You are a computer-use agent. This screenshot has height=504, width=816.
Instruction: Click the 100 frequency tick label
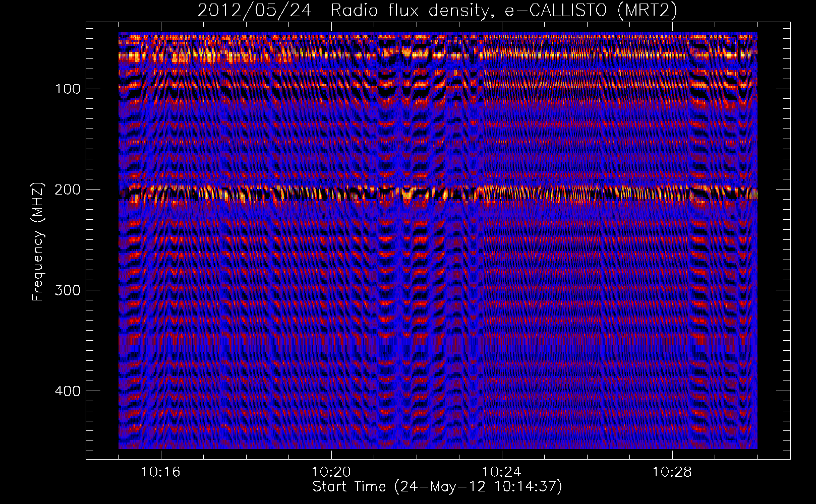tap(68, 89)
